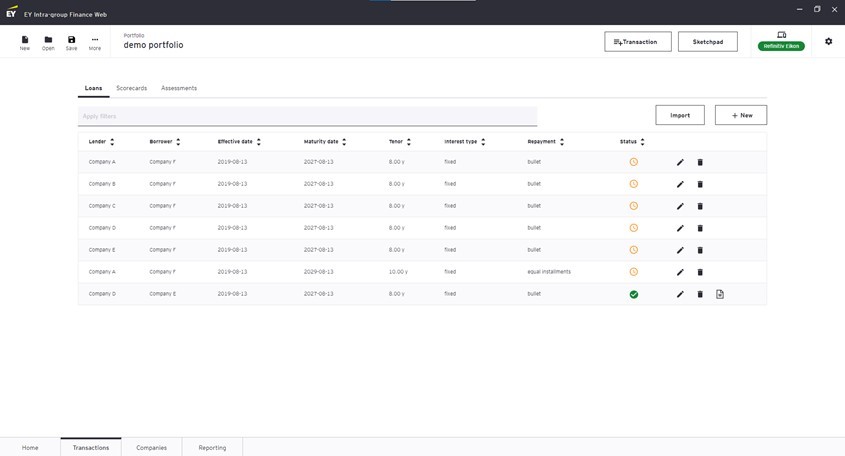Open settings via the gear icon
This screenshot has width=845, height=456.
[x=828, y=42]
